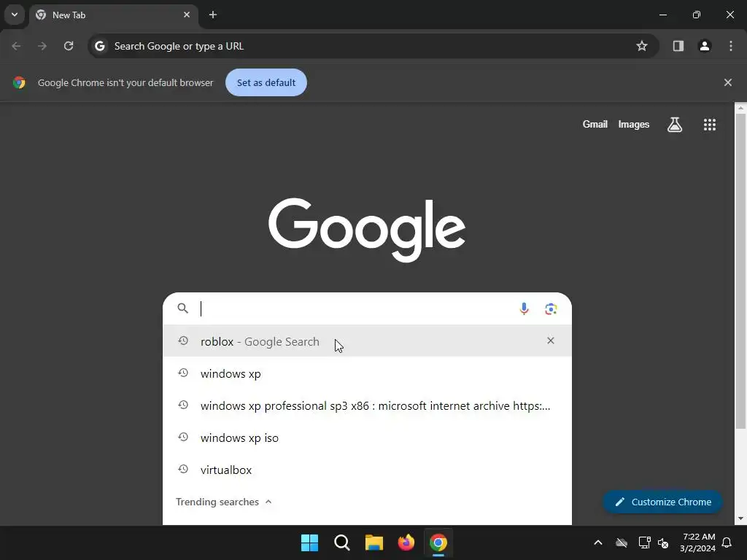Open a new tab with plus button

point(213,15)
